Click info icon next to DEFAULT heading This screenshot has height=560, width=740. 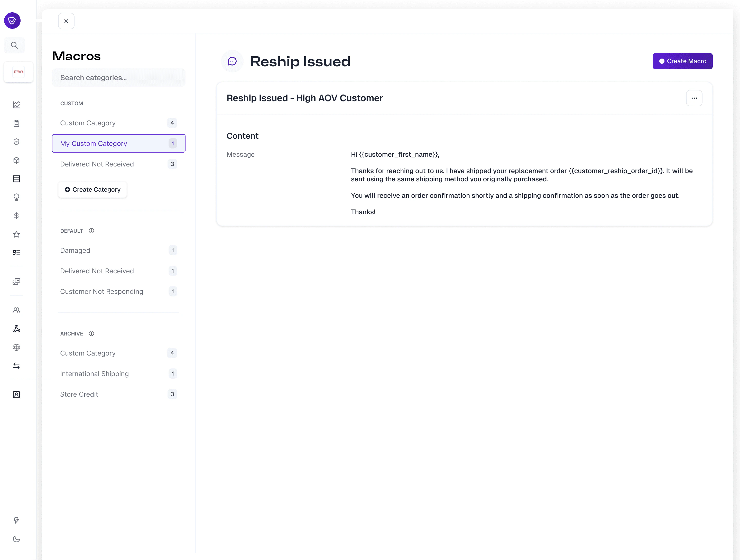(x=91, y=231)
